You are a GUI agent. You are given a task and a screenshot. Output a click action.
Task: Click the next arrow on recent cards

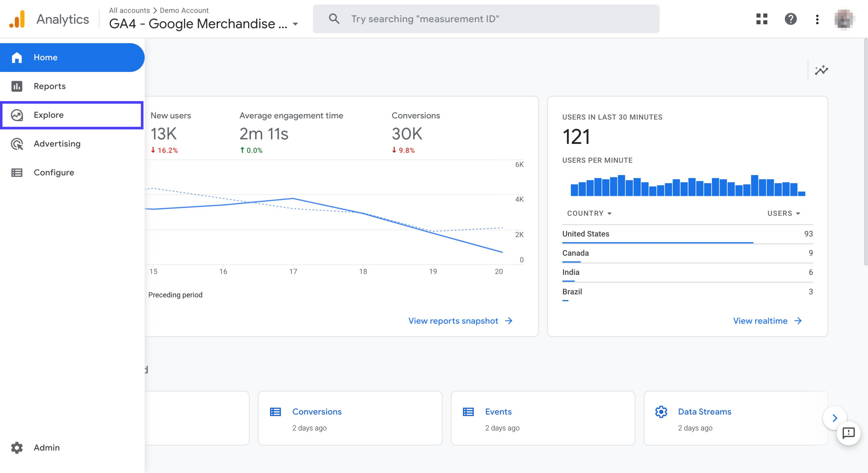tap(835, 418)
